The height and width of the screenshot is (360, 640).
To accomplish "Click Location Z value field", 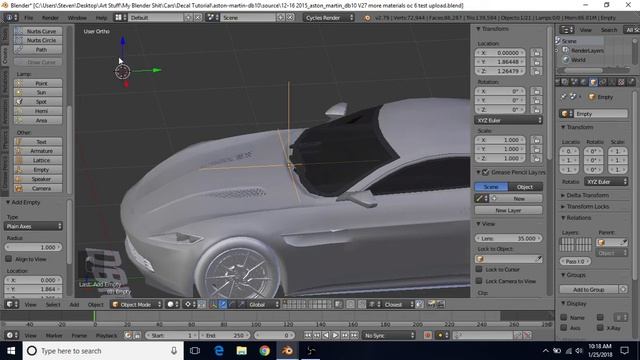I will [500, 71].
